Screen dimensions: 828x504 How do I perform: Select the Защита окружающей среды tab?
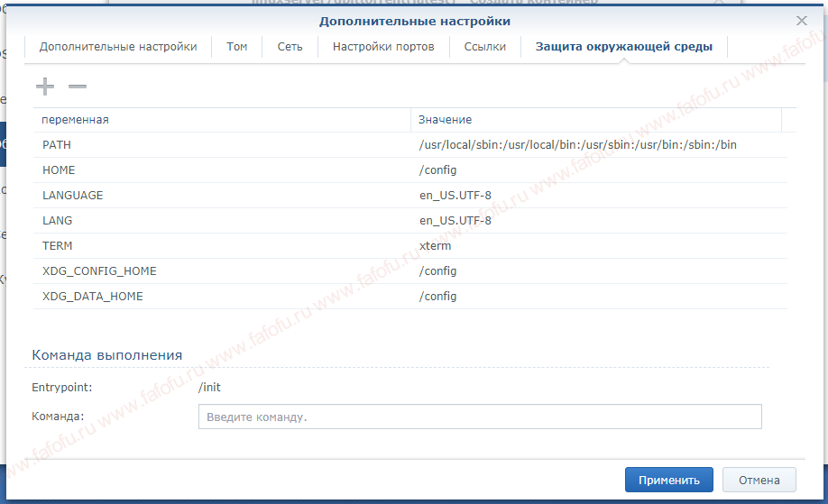point(624,47)
